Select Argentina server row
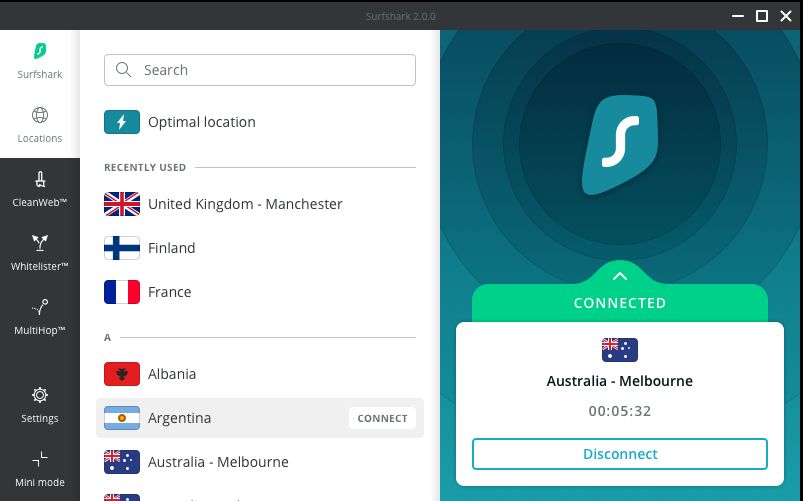803x501 pixels. point(260,418)
